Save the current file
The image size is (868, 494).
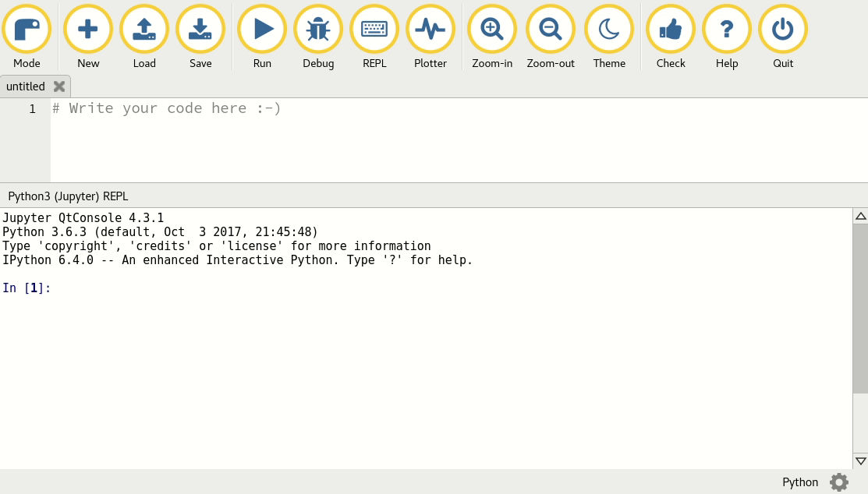tap(200, 29)
